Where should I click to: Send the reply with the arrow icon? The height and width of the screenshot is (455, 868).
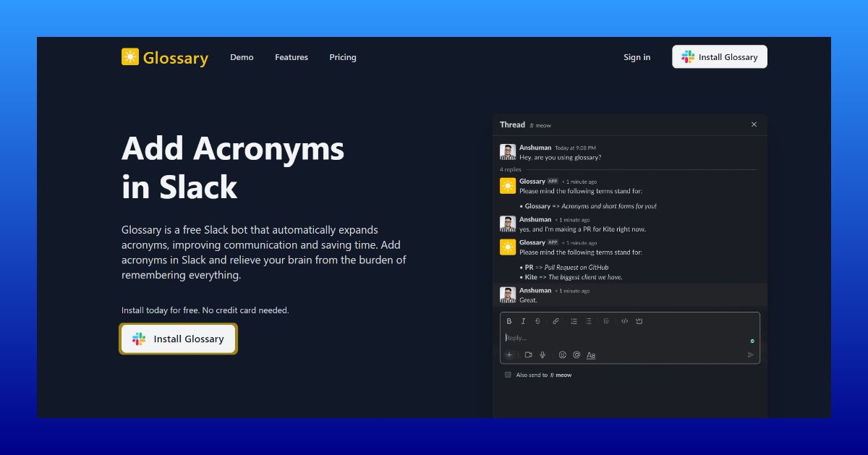(x=750, y=354)
